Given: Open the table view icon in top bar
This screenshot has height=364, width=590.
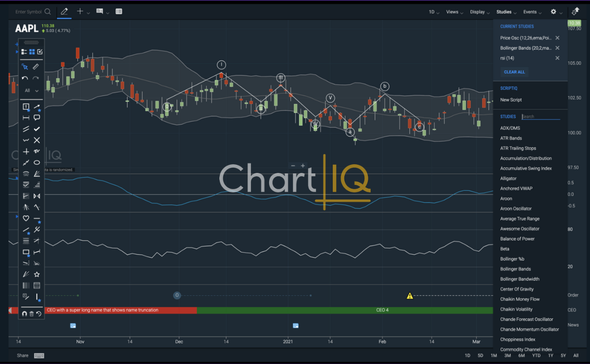Looking at the screenshot, I should point(119,11).
